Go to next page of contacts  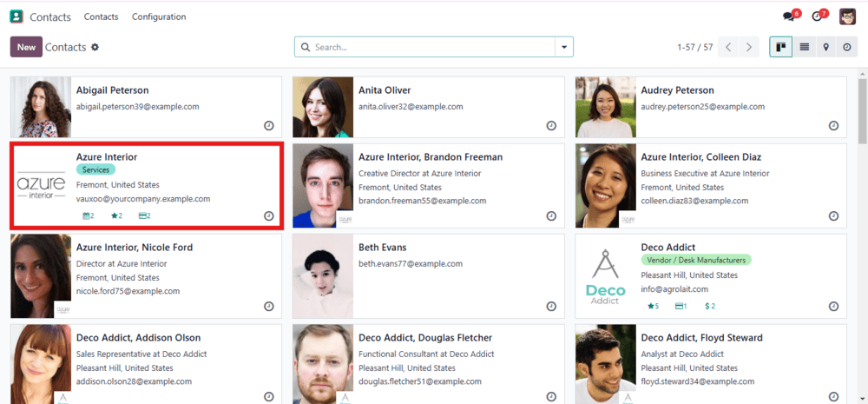749,47
